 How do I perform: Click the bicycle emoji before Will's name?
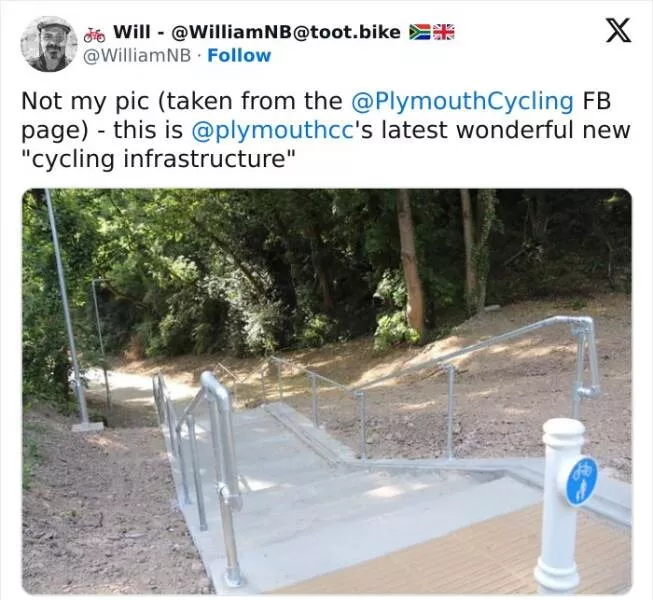(97, 33)
